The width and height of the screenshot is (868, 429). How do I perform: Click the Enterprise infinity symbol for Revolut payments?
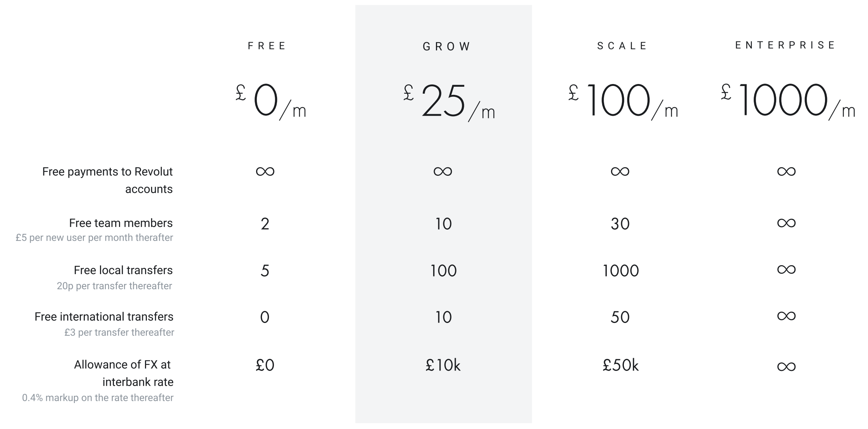point(786,171)
